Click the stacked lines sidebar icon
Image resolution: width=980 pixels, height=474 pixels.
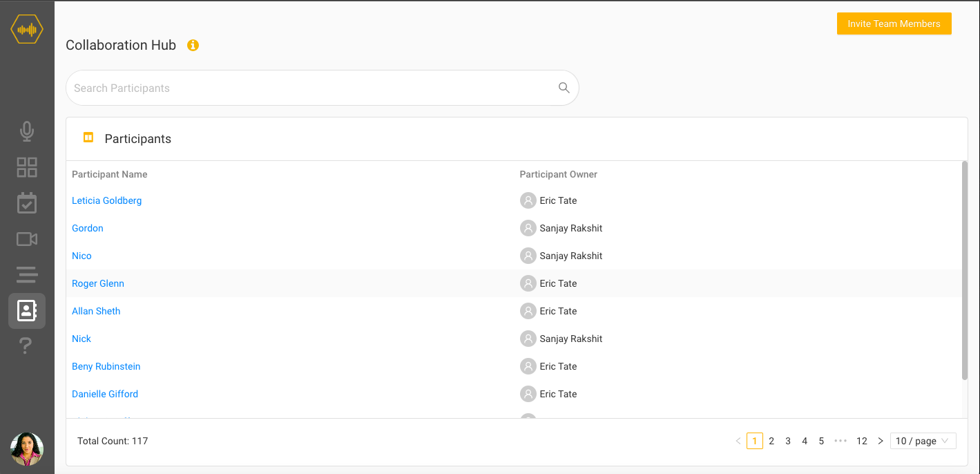pyautogui.click(x=27, y=275)
